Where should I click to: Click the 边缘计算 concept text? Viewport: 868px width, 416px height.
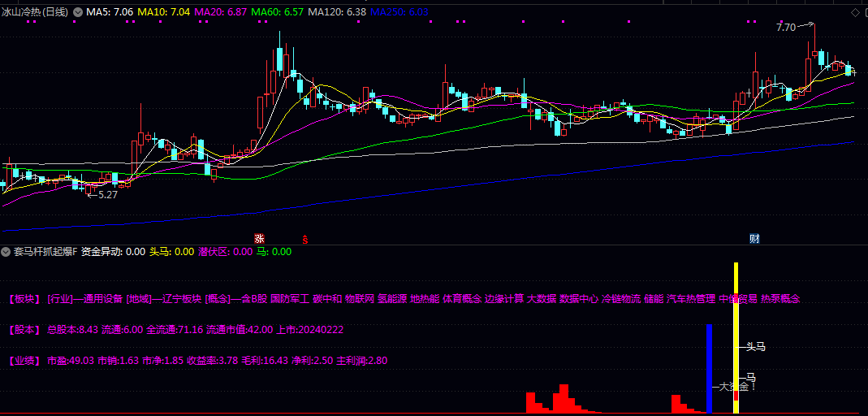tap(504, 299)
